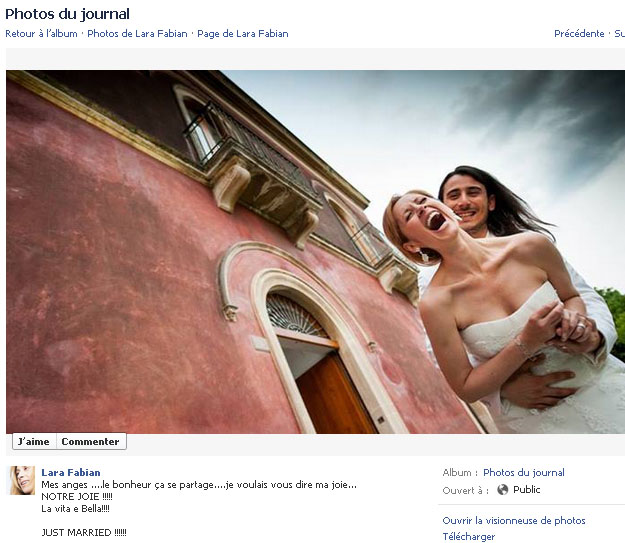Viewport: 625px width, 543px height.
Task: Click the J'aime button
Action: pos(33,441)
